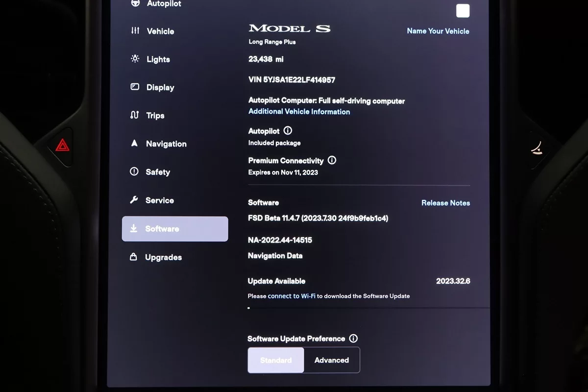
Task: Go to the Display settings menu
Action: (160, 88)
